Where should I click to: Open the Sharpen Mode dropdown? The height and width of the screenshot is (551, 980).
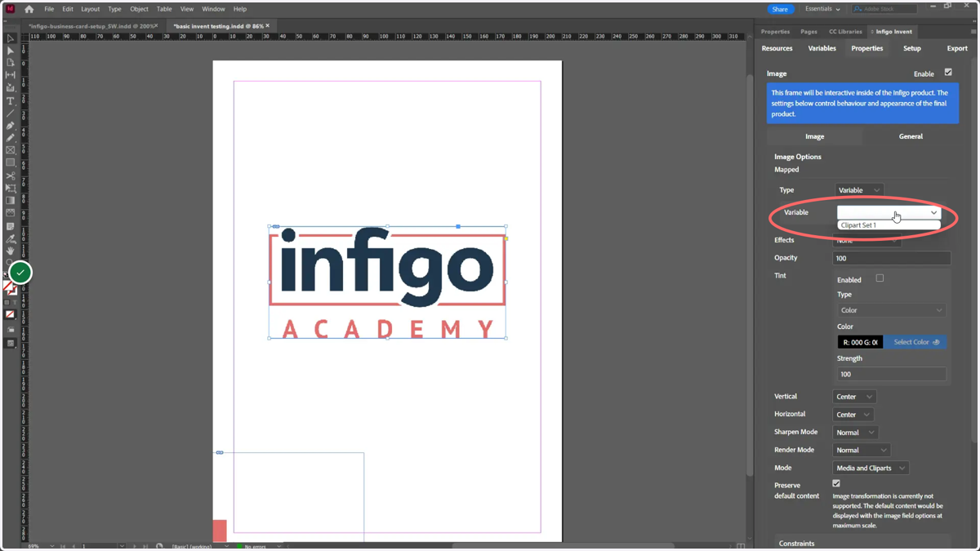pos(856,433)
